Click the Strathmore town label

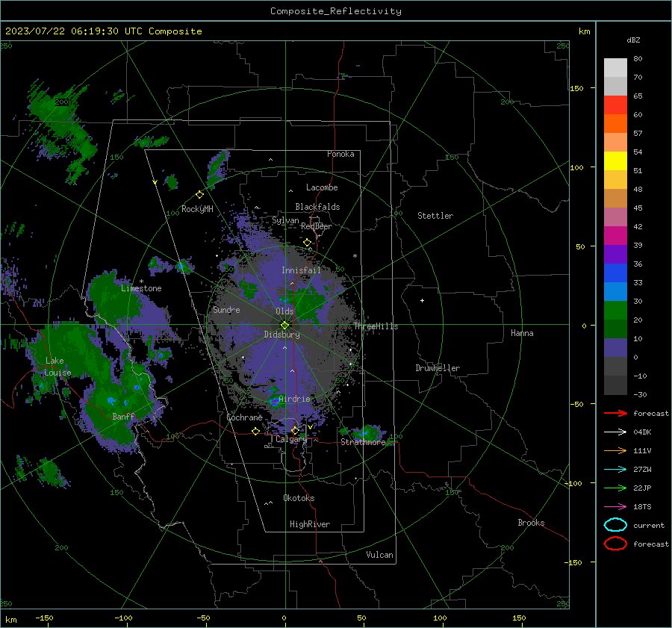coord(363,442)
